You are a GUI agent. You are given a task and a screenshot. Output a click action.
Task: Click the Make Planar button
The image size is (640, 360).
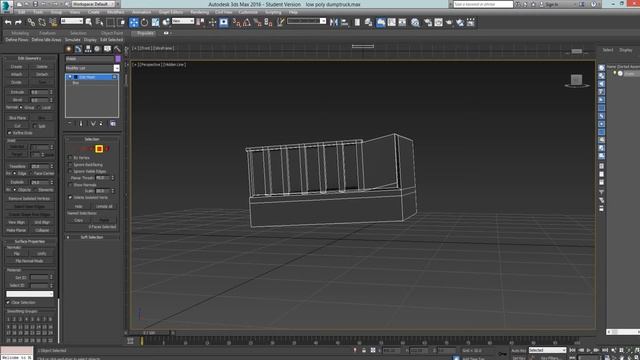tap(16, 230)
